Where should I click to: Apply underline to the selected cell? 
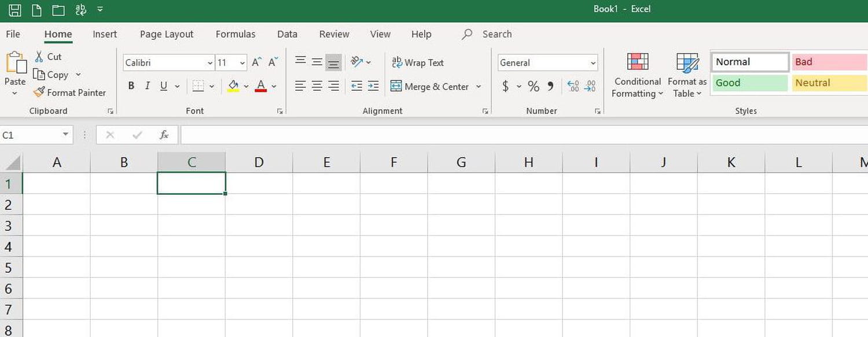pos(164,86)
